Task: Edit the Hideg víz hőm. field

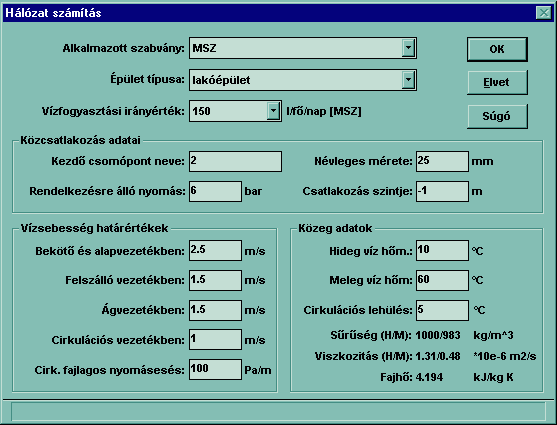Action: (x=442, y=251)
